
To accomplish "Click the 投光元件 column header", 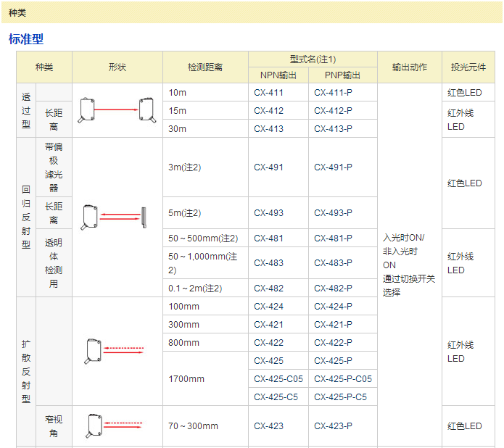I will 468,67.
